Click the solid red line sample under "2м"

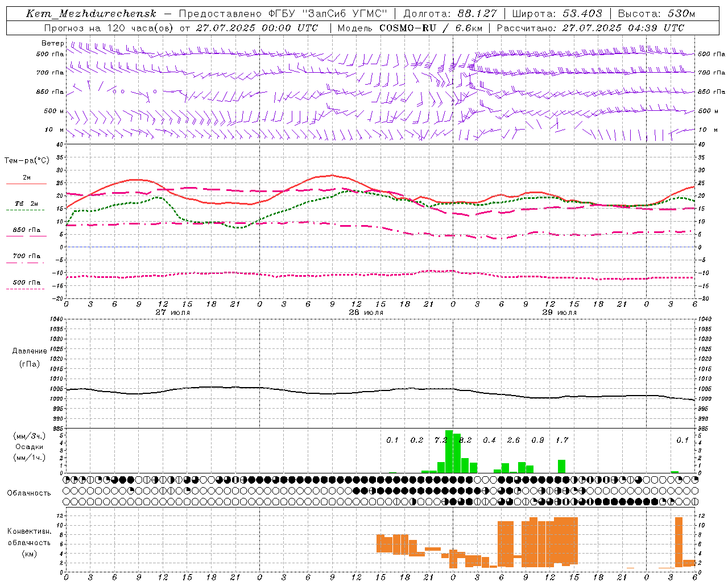(x=26, y=184)
